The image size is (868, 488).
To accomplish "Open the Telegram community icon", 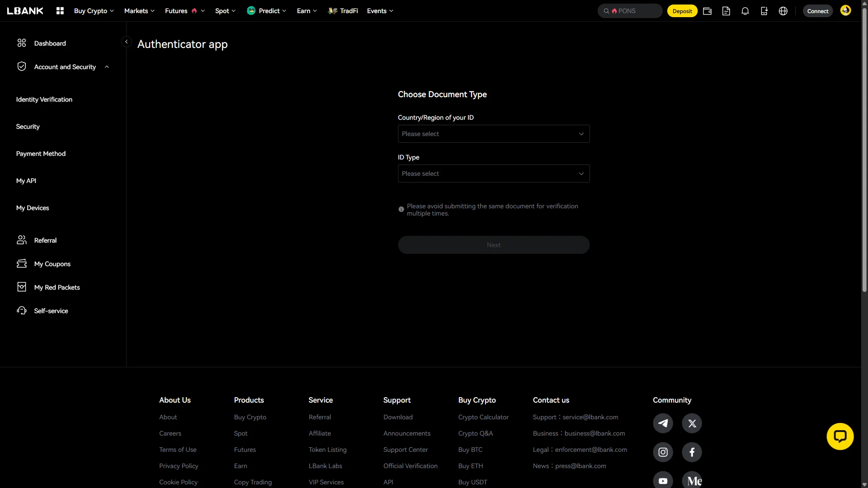I will click(x=663, y=423).
